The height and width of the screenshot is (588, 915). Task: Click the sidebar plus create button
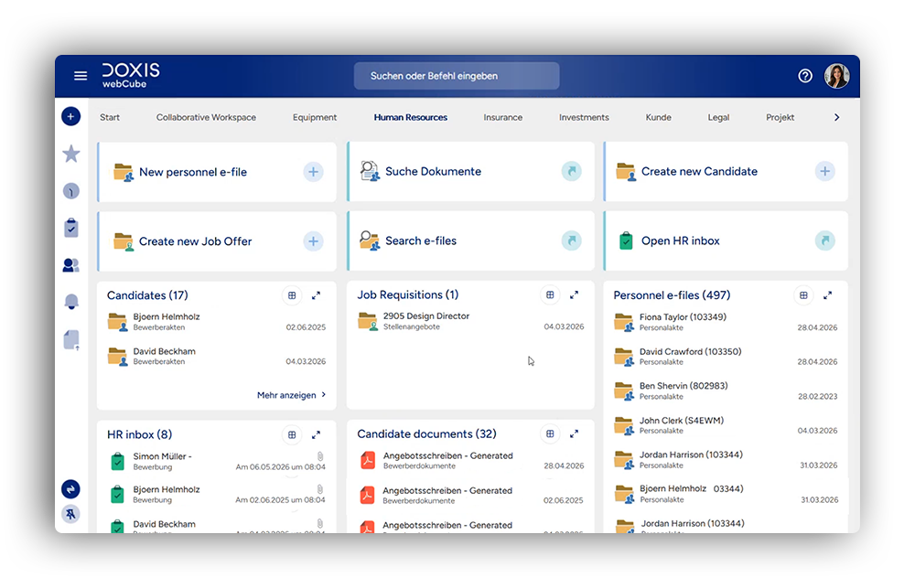tap(70, 117)
